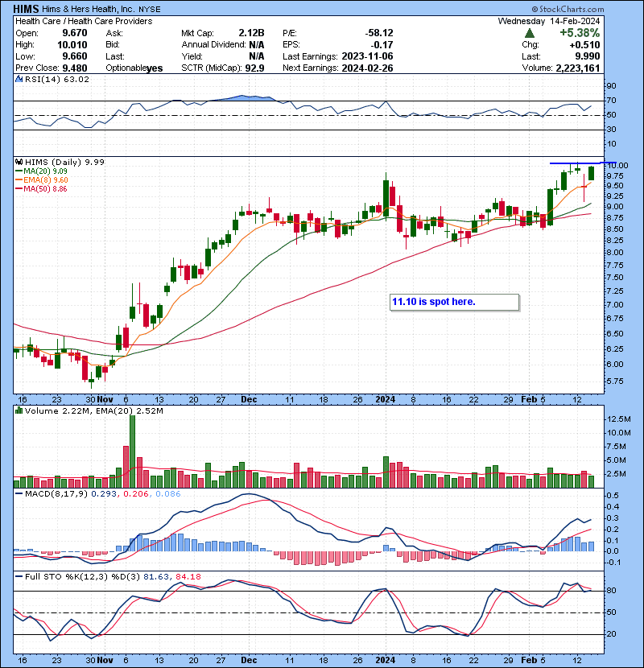Click the 10.0M label on the volume axis
This screenshot has width=644, height=668.
(619, 433)
